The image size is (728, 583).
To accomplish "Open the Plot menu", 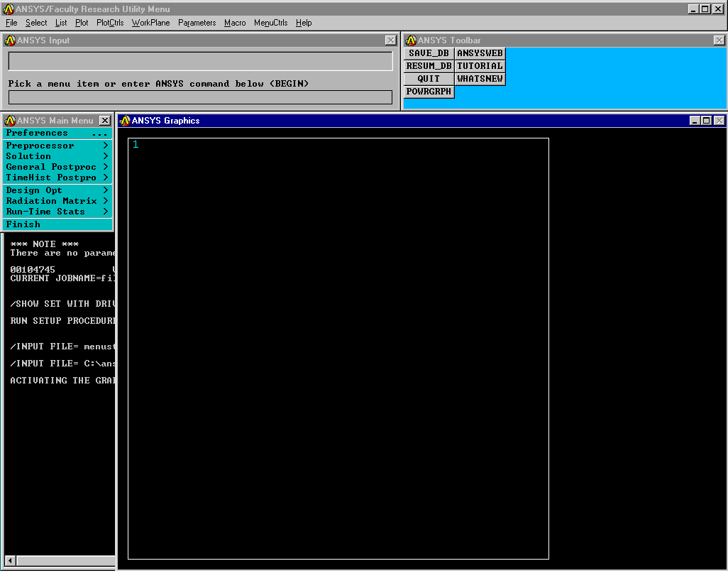I will click(x=82, y=23).
